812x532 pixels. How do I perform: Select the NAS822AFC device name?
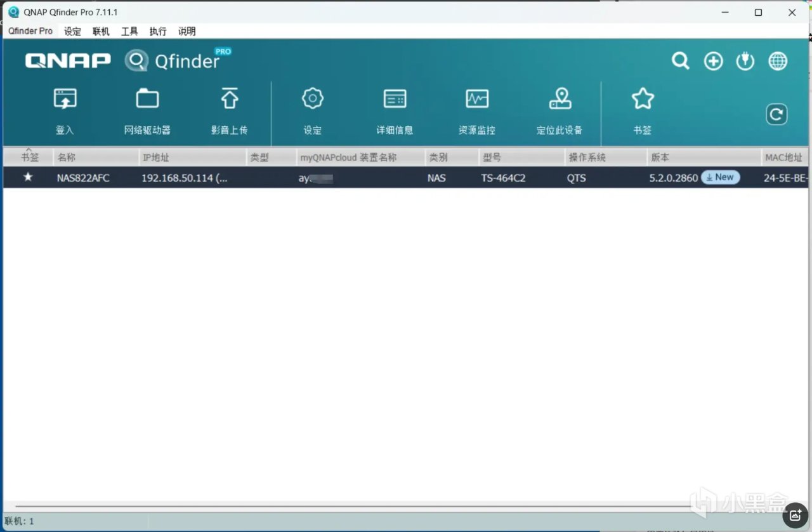coord(83,178)
